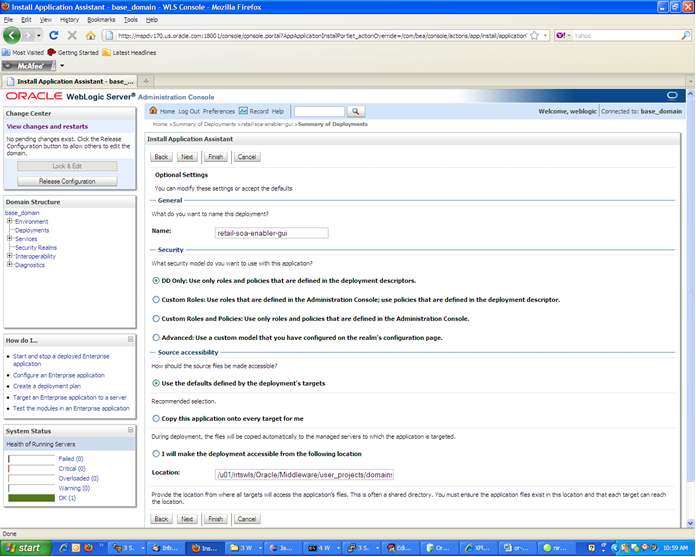696x557 pixels.
Task: Open Security Realms tree item
Action: click(x=36, y=247)
